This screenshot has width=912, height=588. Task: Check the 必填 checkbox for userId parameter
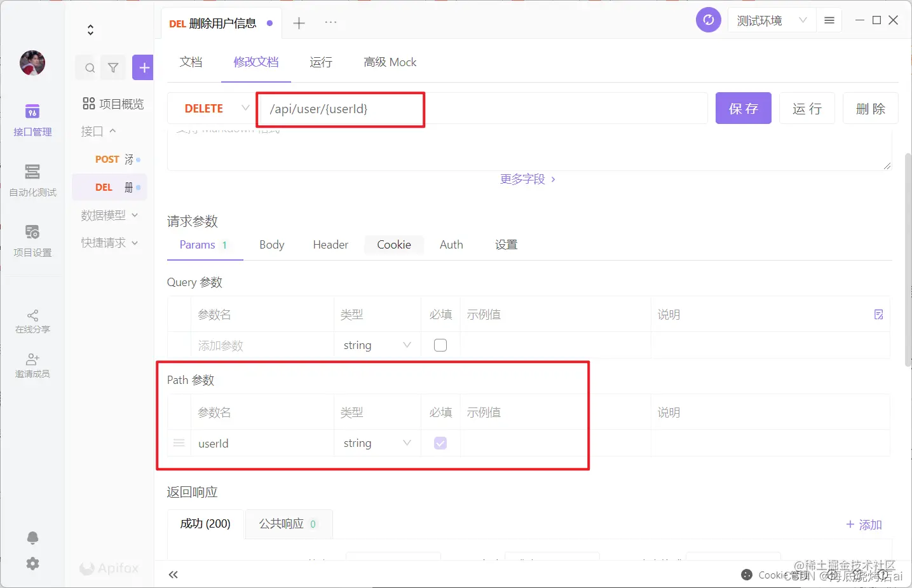pyautogui.click(x=440, y=443)
